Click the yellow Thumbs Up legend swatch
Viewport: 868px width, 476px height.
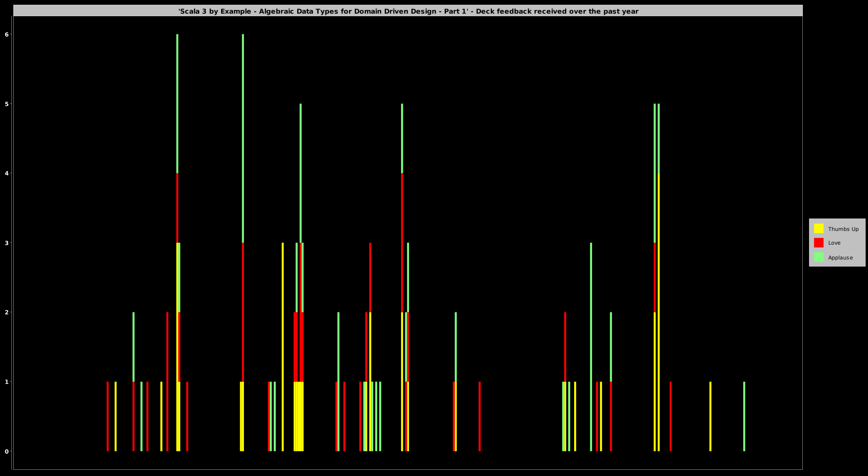point(819,228)
